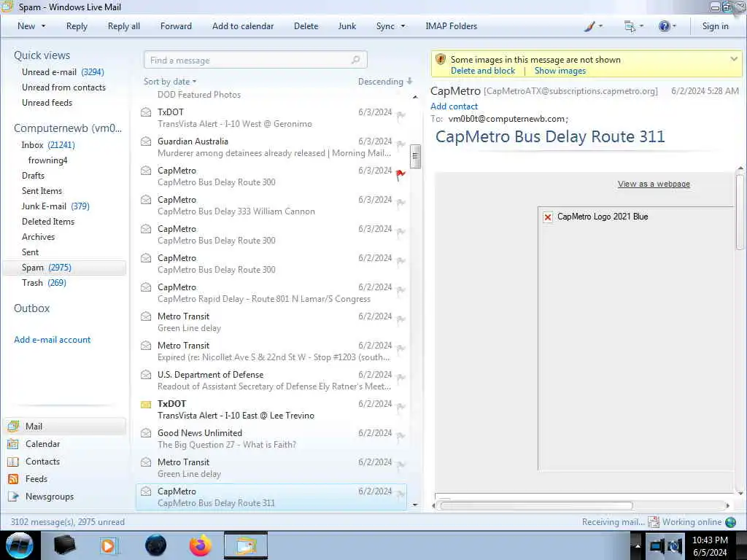Screen dimensions: 747x560
Task: Select the Junk E-mail folder
Action: click(55, 206)
